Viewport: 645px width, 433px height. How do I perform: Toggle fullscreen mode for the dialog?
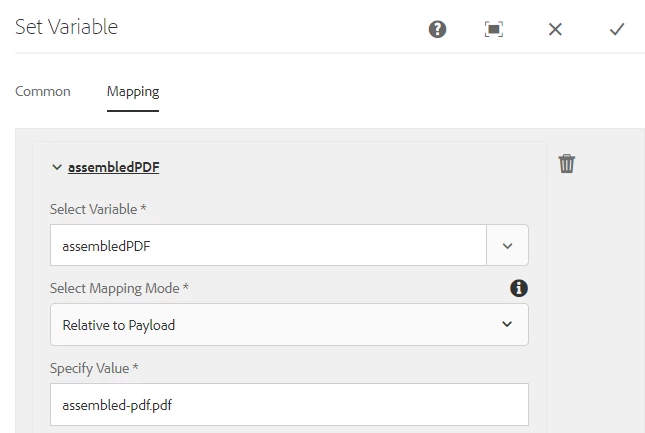[494, 29]
